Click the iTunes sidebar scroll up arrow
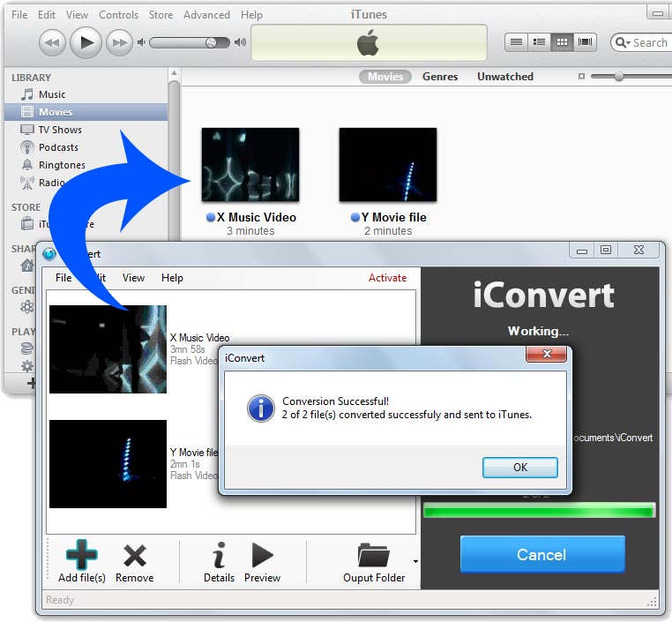Screen dimensions: 672x622 tap(174, 73)
